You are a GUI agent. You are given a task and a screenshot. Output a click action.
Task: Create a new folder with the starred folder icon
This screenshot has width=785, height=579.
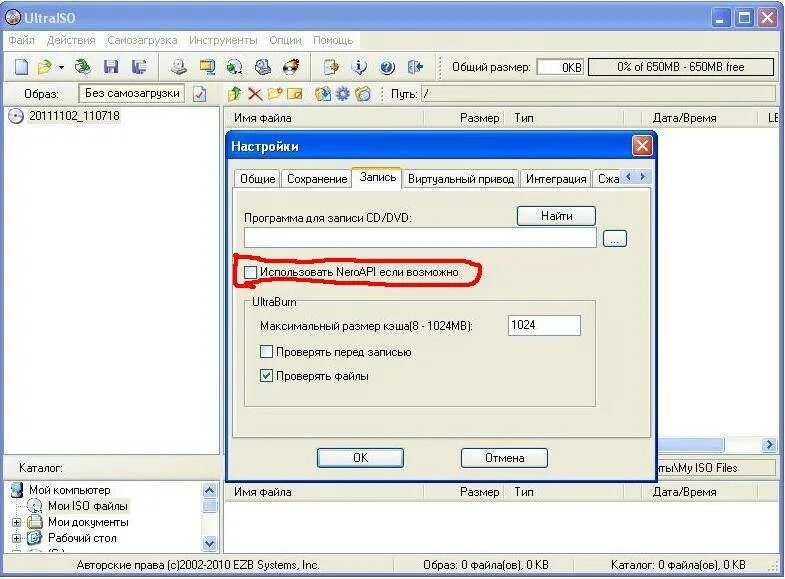(x=275, y=94)
